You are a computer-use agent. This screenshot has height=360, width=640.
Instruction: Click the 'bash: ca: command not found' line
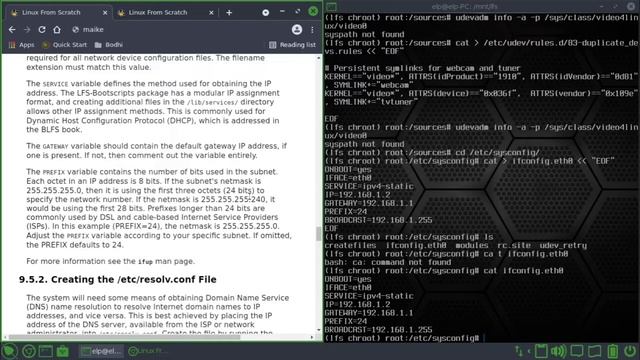(388, 262)
